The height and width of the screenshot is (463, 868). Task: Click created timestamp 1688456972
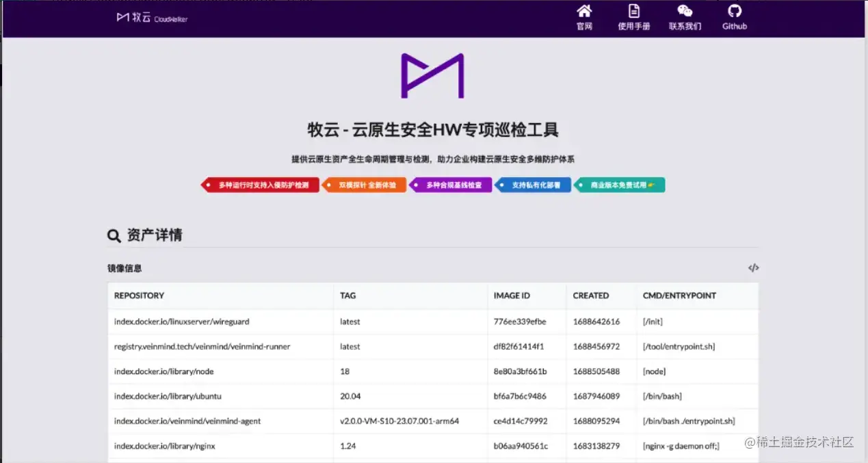[x=596, y=347]
